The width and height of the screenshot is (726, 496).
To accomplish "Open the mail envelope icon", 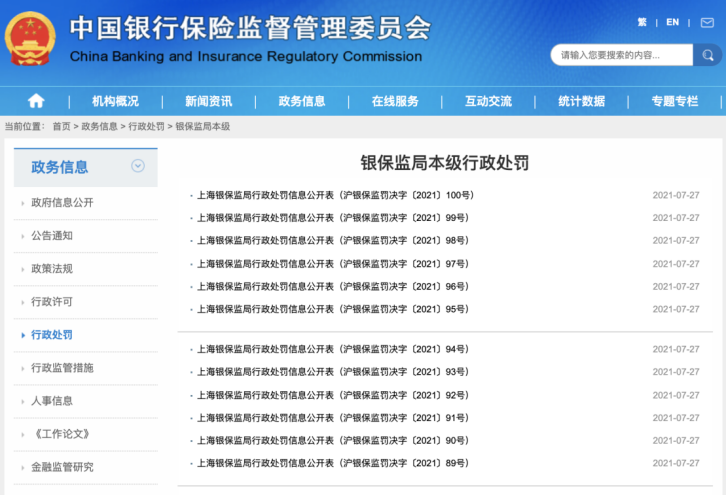I will click(x=707, y=23).
